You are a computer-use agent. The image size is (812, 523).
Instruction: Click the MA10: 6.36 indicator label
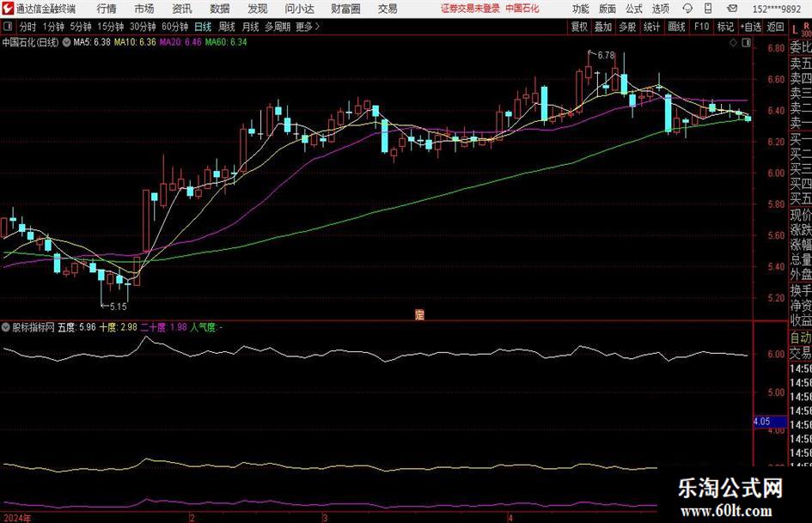coord(135,42)
